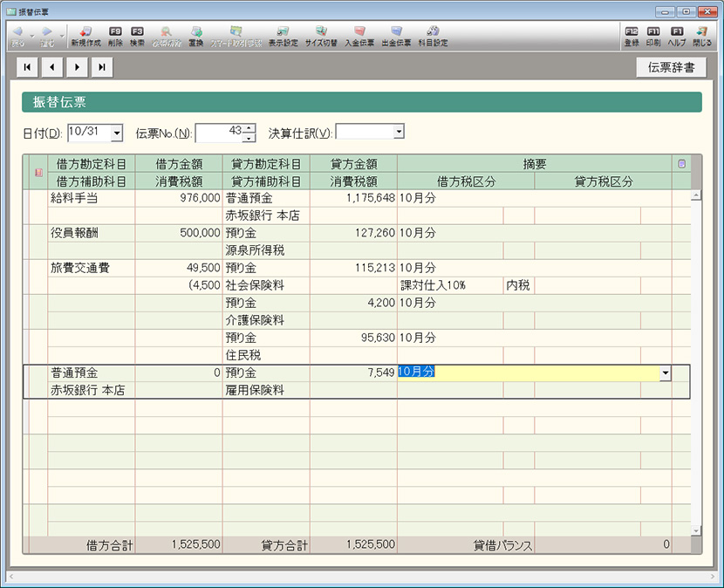Increase 伝票No. with the up spinner arrow
724x588 pixels.
click(249, 128)
